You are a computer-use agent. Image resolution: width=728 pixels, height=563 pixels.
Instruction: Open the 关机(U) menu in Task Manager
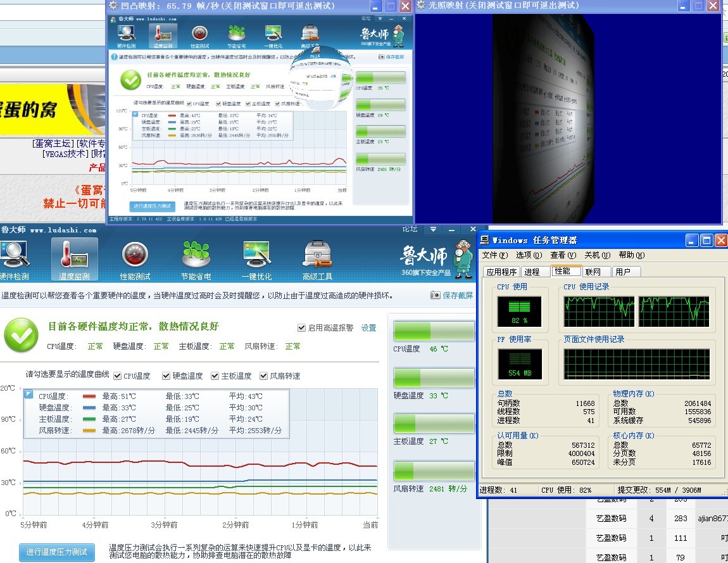click(x=598, y=255)
